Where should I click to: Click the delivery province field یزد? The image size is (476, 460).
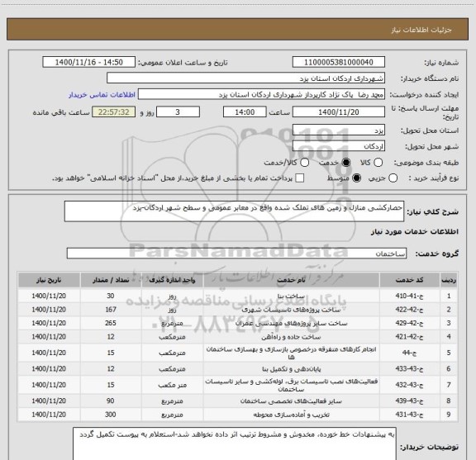[x=339, y=130]
